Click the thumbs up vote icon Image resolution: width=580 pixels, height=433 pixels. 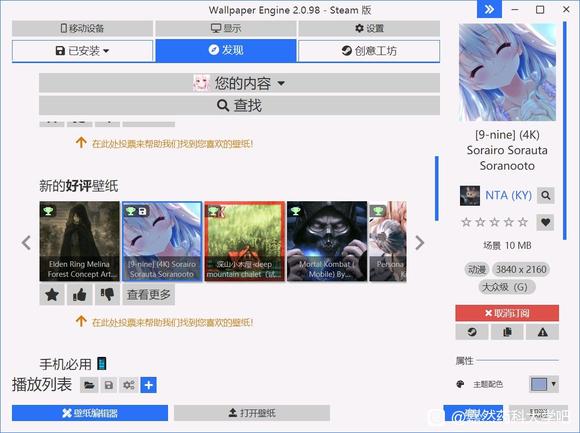80,295
